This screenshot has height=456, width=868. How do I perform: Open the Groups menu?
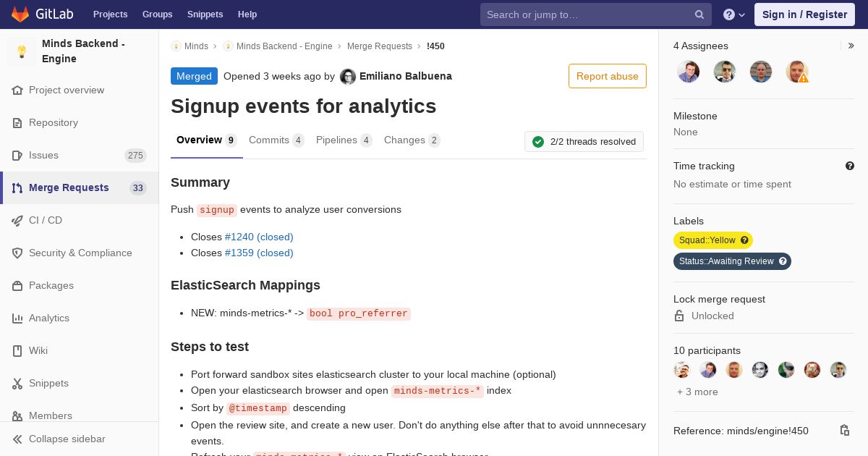coord(158,14)
